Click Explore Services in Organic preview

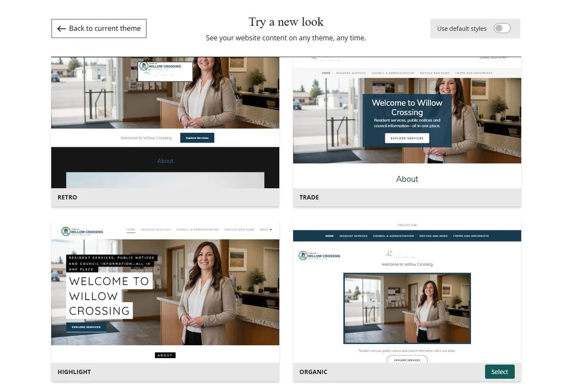[x=407, y=360]
